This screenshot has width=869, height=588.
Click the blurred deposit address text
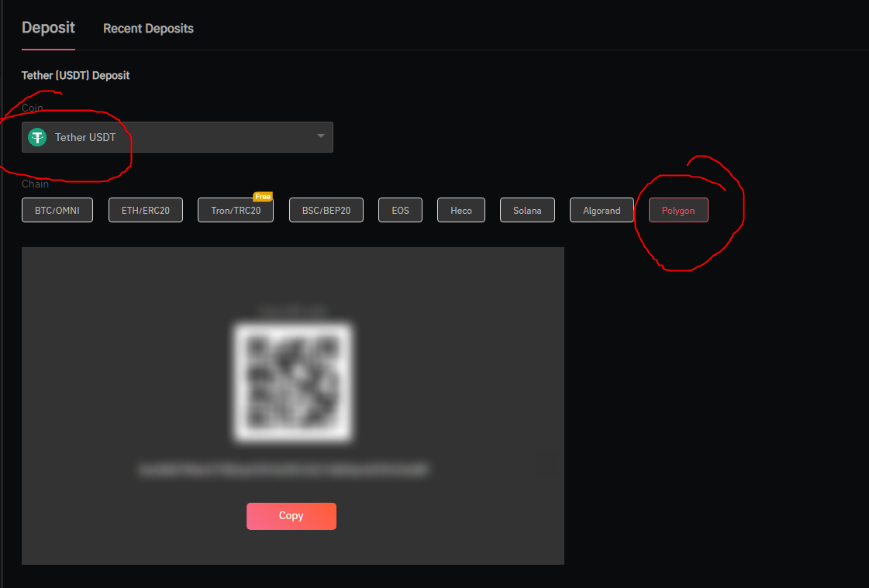[283, 470]
